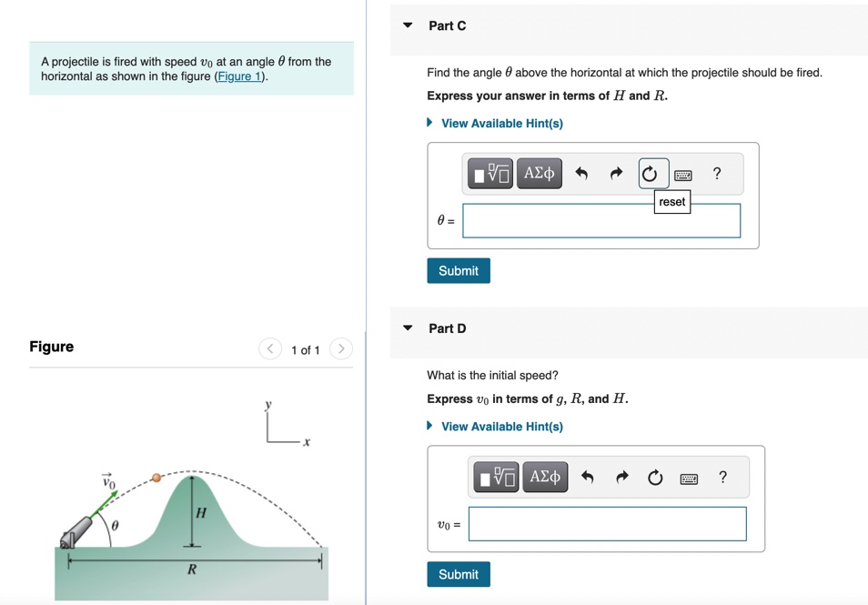This screenshot has height=605, width=868.
Task: Collapse the Part D section
Action: point(407,328)
